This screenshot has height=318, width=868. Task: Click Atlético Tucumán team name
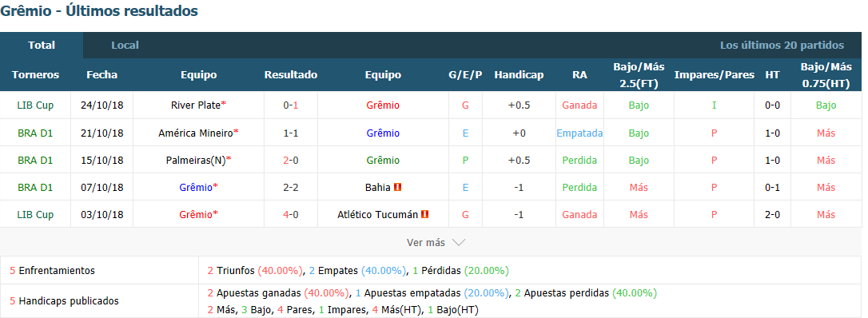tap(377, 215)
